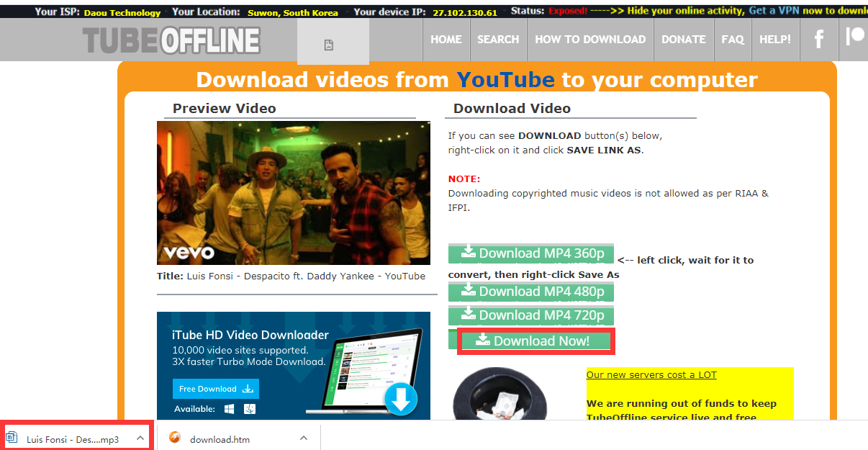Expand options for Luis Fonsi mp3 download
868x450 pixels.
tap(140, 438)
